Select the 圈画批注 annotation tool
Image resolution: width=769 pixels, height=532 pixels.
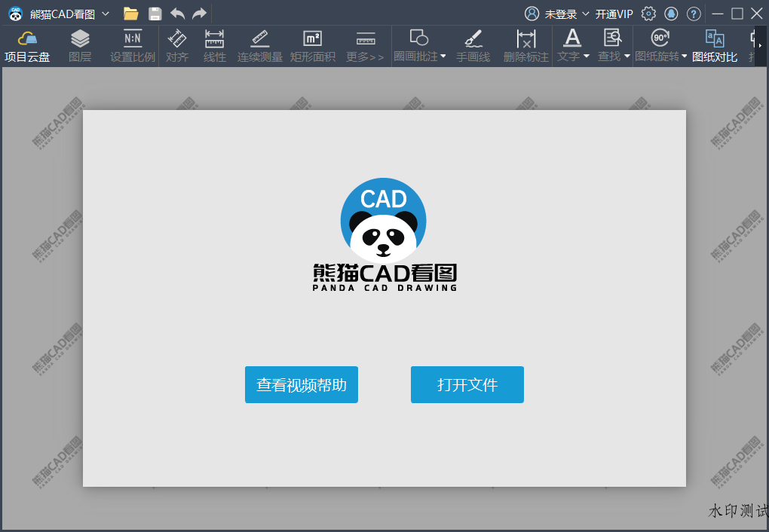[x=416, y=47]
